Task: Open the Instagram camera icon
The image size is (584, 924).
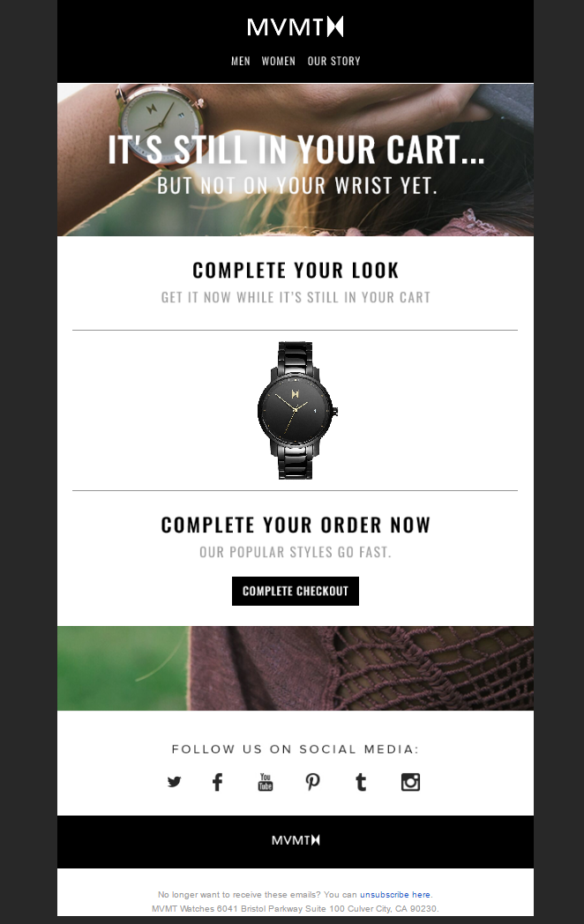Action: tap(410, 782)
